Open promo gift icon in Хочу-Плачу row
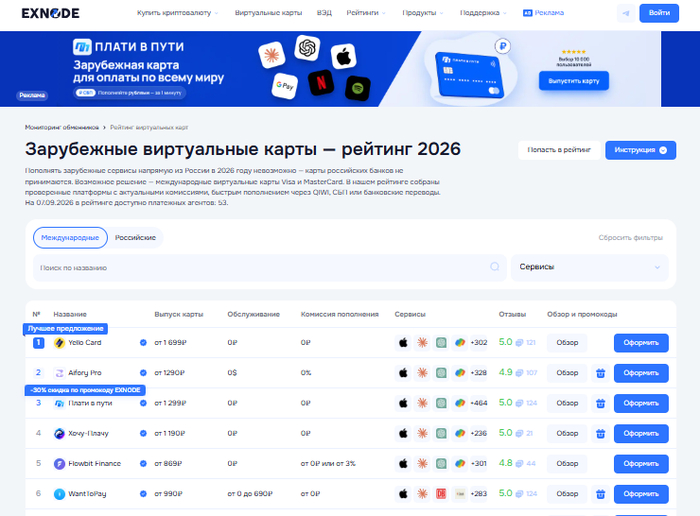Viewport: 700px width, 516px height. [600, 433]
